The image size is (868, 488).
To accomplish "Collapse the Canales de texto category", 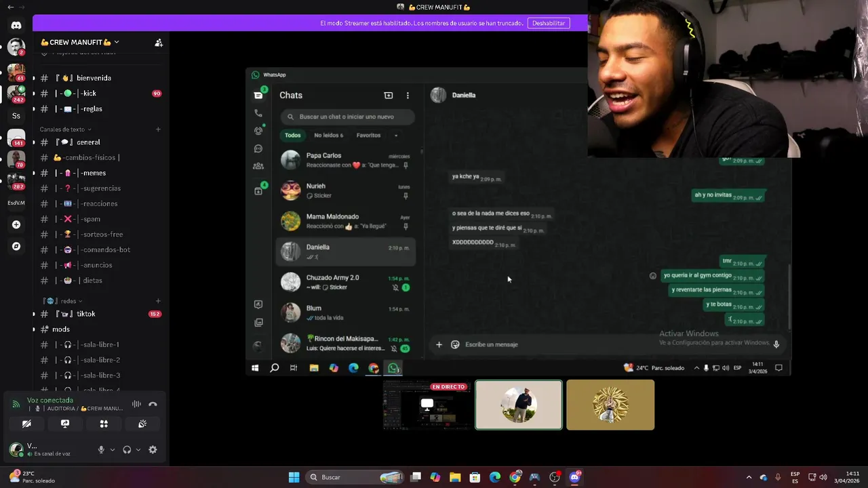I will click(x=65, y=129).
